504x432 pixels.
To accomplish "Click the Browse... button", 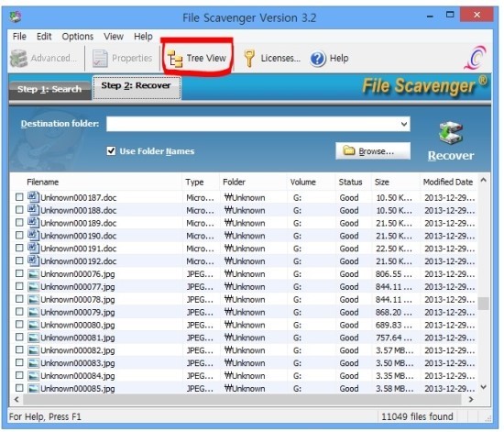I will 373,150.
